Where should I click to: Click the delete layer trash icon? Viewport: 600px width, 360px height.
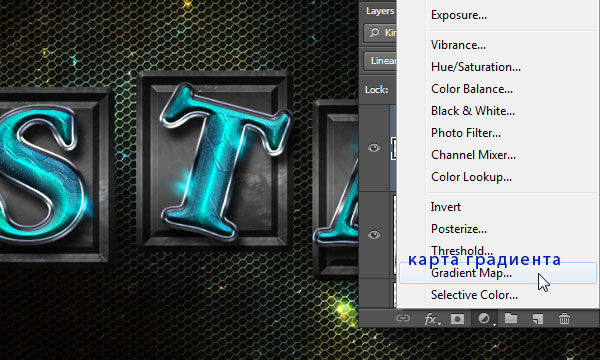coord(564,318)
